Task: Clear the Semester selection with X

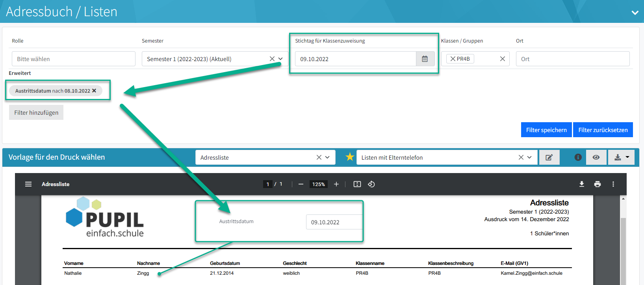Action: point(272,59)
